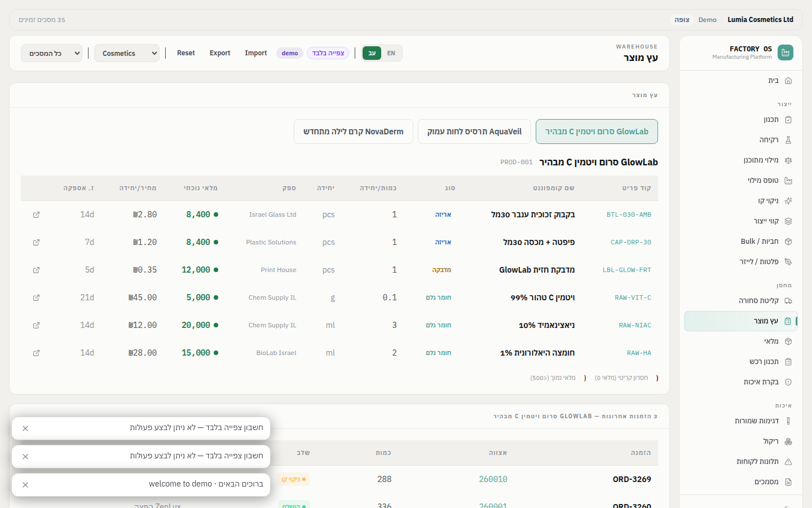Image resolution: width=812 pixels, height=508 pixels.
Task: Click the flask icon beside רקיחה
Action: pyautogui.click(x=788, y=140)
